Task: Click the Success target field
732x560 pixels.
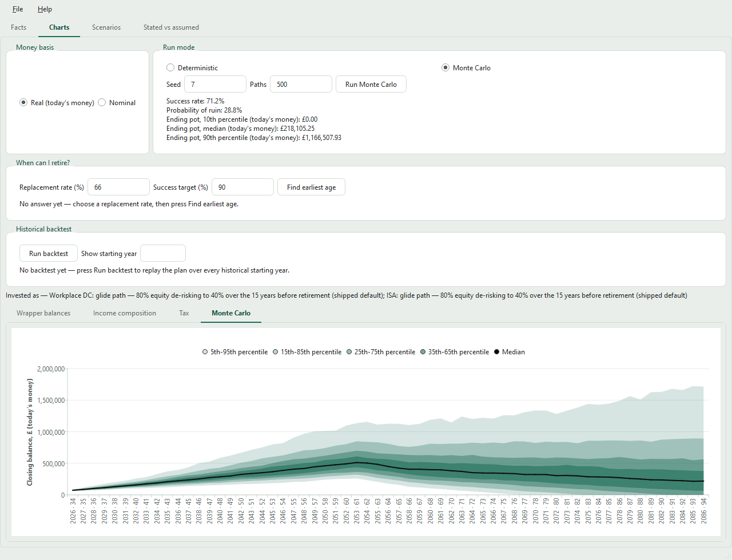Action: 242,187
